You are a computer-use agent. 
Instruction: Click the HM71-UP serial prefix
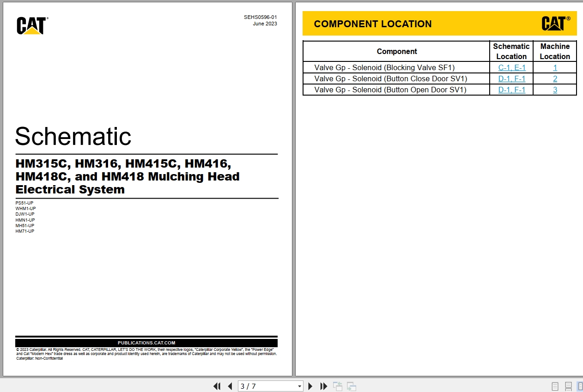[x=25, y=231]
